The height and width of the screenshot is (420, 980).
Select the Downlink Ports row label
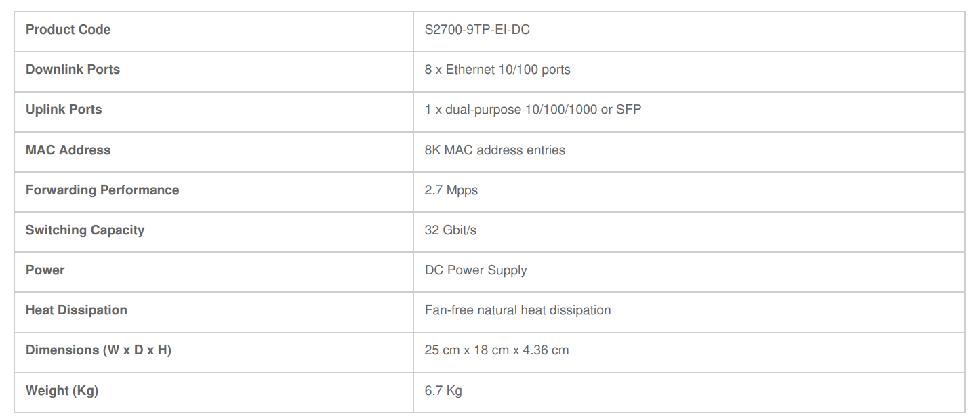click(73, 70)
